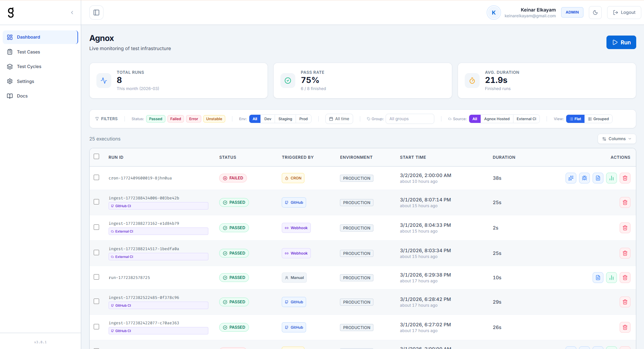644x349 pixels.
Task: Filter by Failed status chip
Action: click(176, 119)
